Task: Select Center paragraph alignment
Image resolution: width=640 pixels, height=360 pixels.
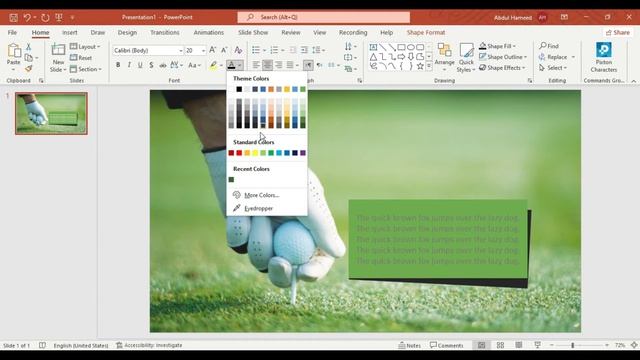Action: (x=267, y=65)
